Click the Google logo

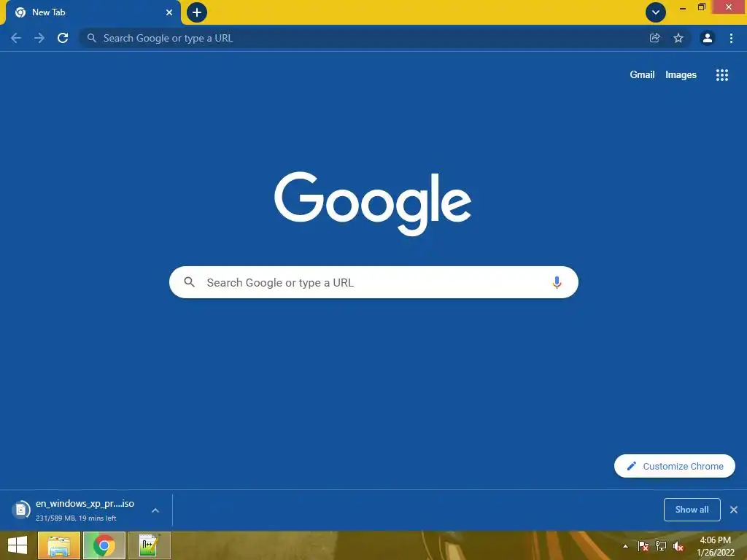point(373,203)
